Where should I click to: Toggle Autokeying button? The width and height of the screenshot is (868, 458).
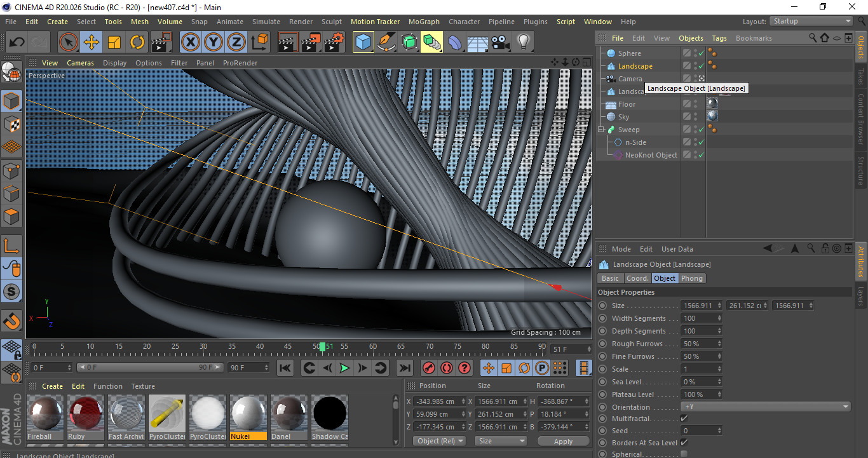point(447,368)
